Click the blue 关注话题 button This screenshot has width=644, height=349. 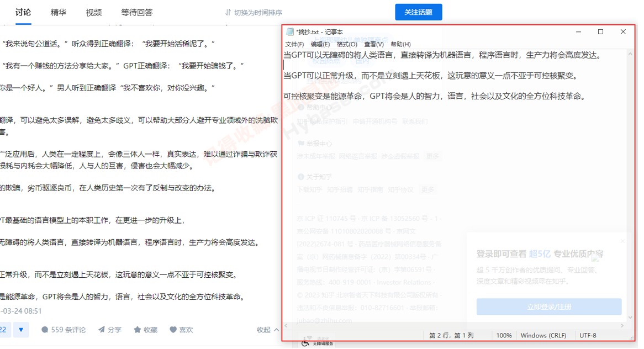tap(419, 12)
